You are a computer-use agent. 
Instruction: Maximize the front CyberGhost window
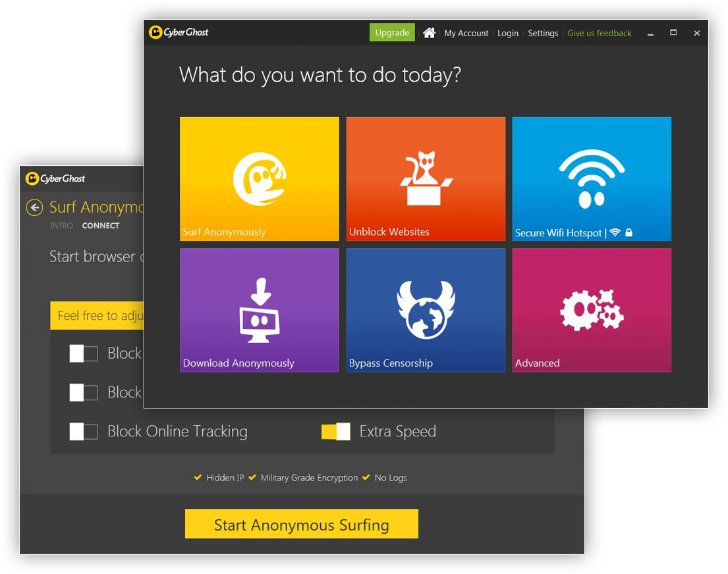[673, 32]
